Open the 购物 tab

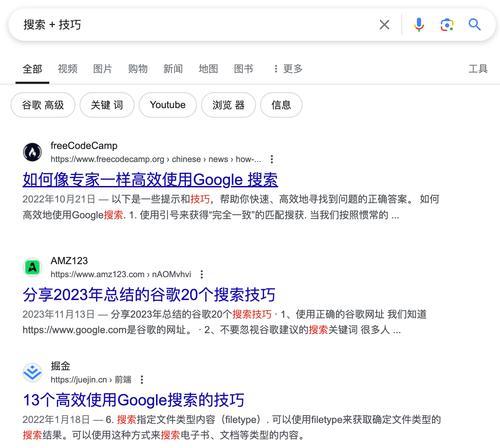138,69
